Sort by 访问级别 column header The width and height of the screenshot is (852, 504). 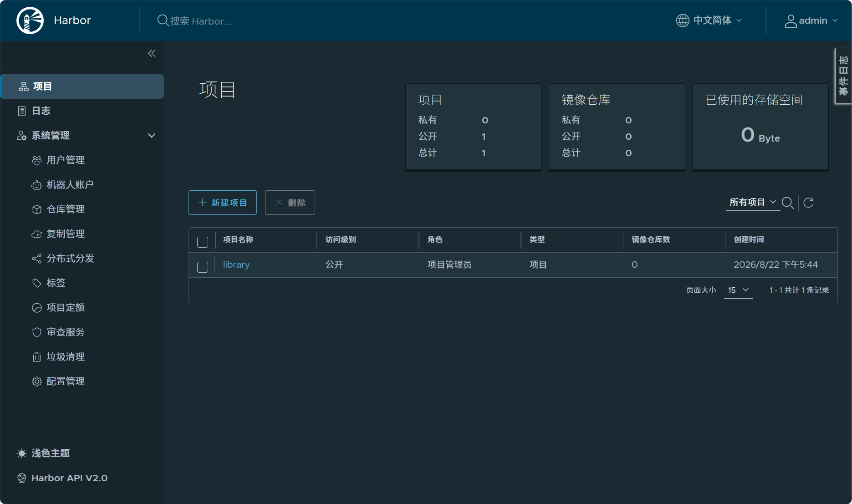(x=341, y=239)
